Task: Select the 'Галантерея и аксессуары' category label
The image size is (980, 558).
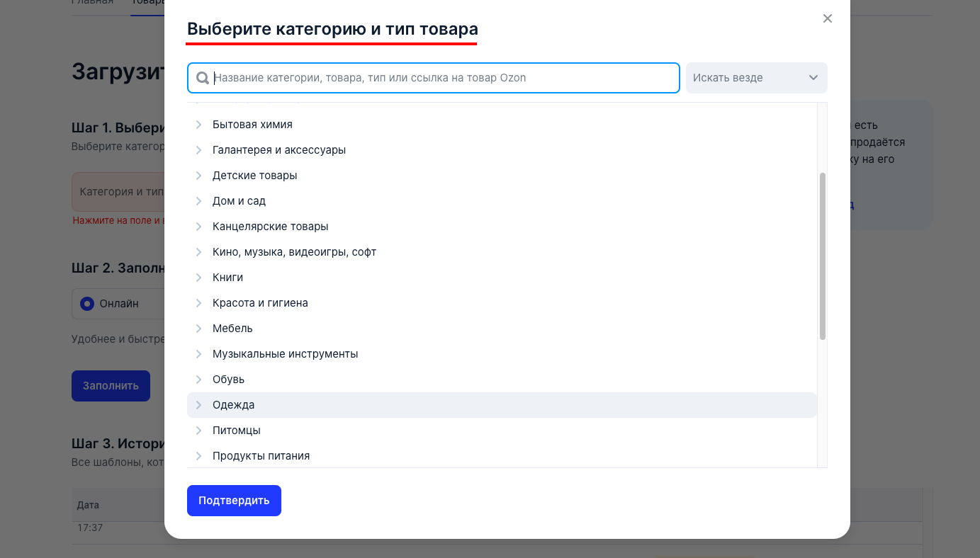Action: pyautogui.click(x=279, y=150)
